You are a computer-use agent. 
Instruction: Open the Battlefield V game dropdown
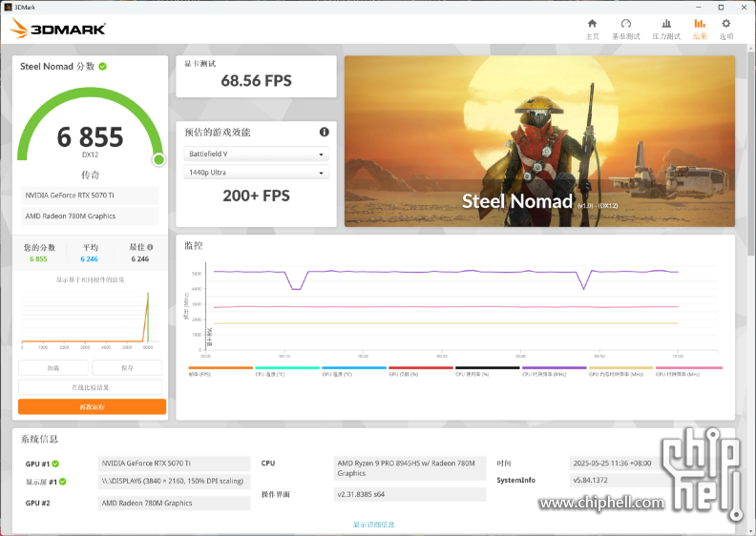[256, 154]
